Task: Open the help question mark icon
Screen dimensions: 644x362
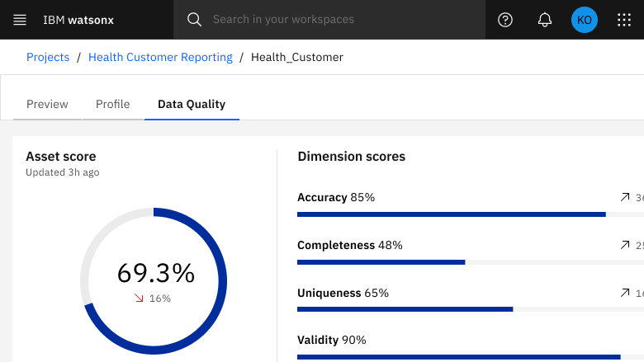Action: tap(505, 20)
